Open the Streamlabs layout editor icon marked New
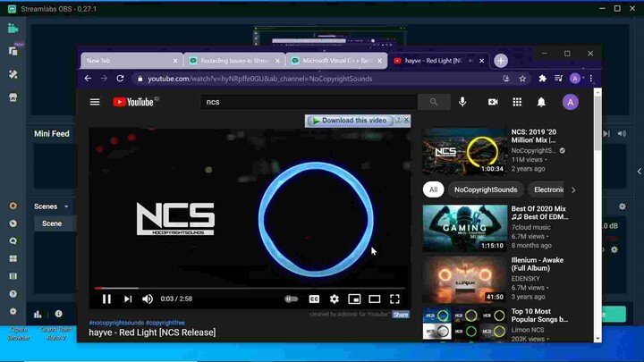The height and width of the screenshot is (362, 644). (x=13, y=51)
